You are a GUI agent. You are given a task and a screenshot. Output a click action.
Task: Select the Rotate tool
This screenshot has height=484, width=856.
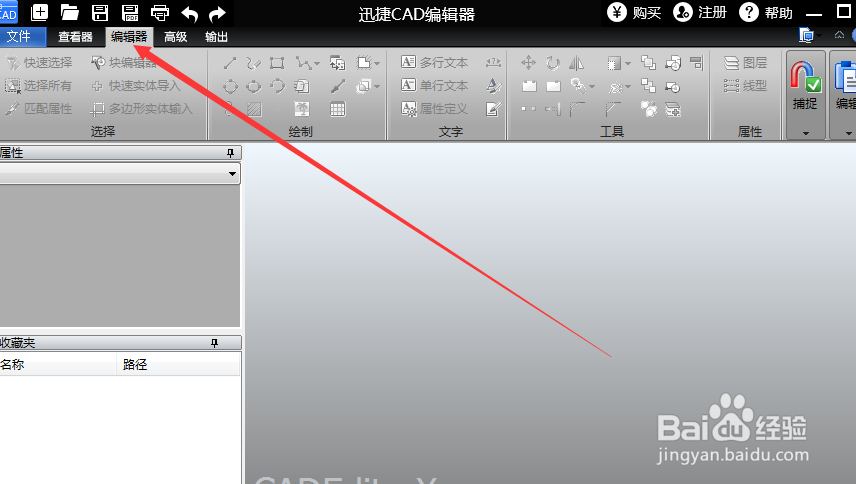coord(552,63)
